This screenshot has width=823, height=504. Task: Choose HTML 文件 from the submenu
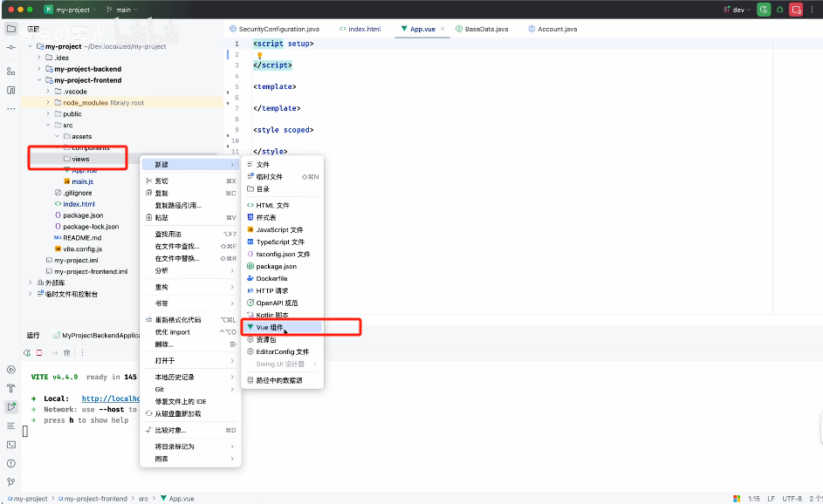(x=282, y=205)
